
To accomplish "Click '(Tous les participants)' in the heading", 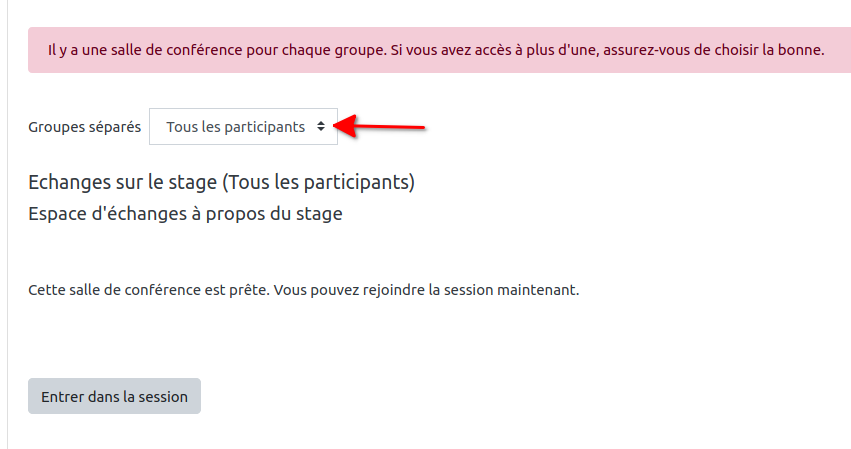I will (318, 182).
